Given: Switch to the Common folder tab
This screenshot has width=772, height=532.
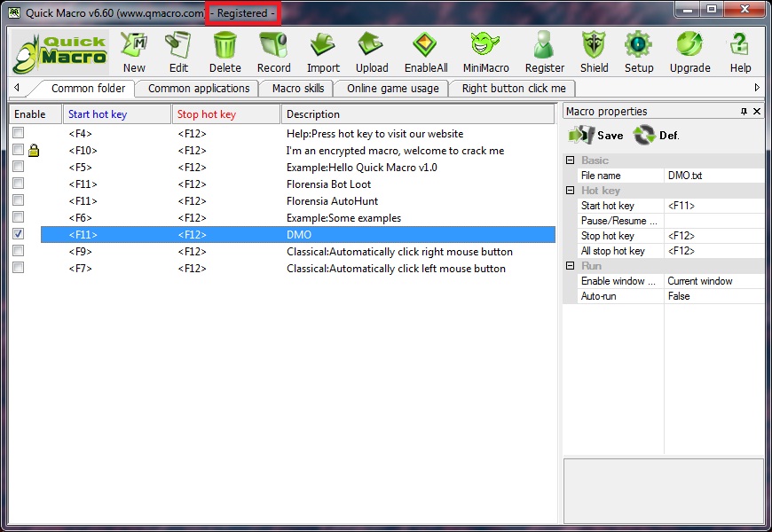Looking at the screenshot, I should (x=88, y=89).
